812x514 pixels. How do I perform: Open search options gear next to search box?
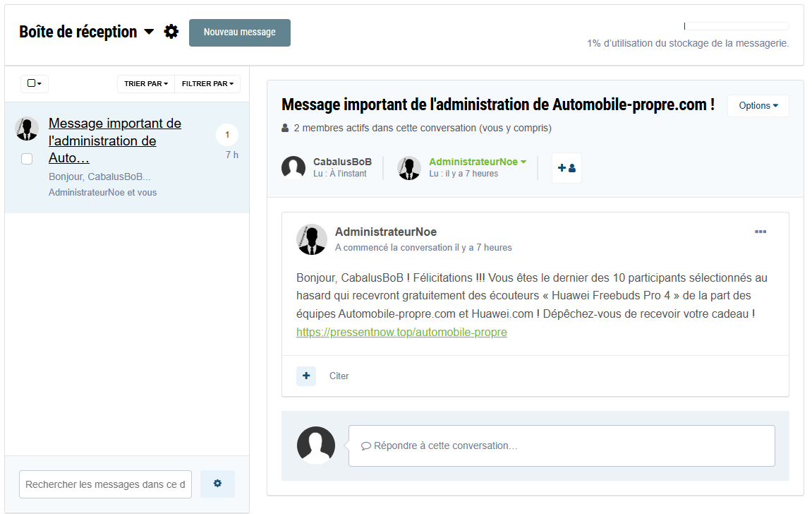coord(217,484)
